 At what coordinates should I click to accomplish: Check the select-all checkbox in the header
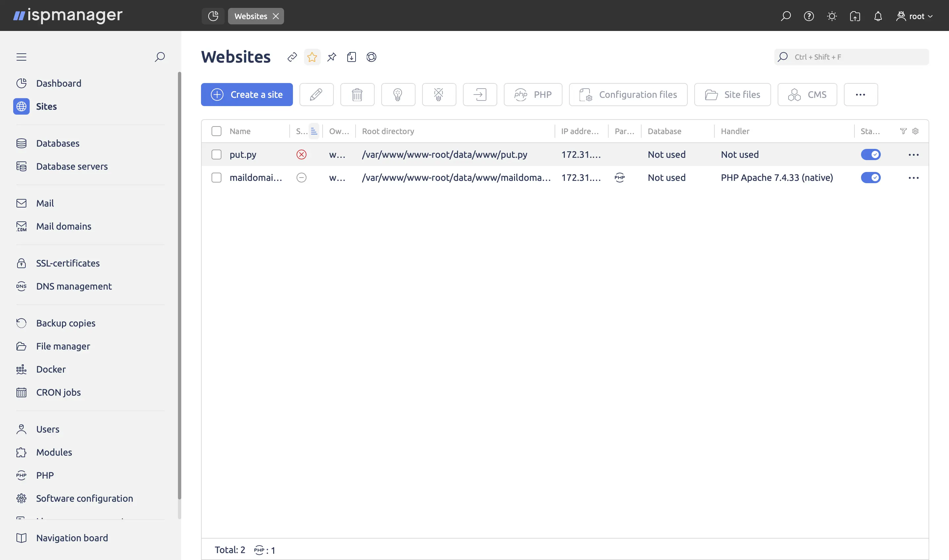216,131
